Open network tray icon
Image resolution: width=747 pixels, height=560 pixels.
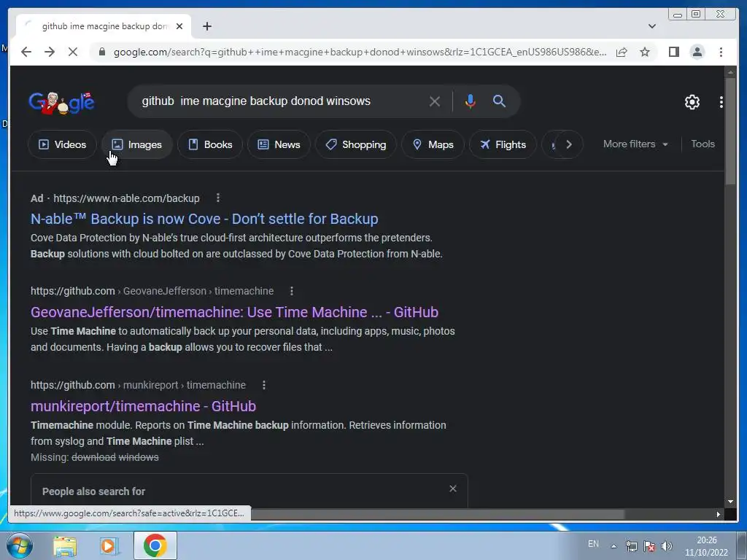[x=632, y=546]
